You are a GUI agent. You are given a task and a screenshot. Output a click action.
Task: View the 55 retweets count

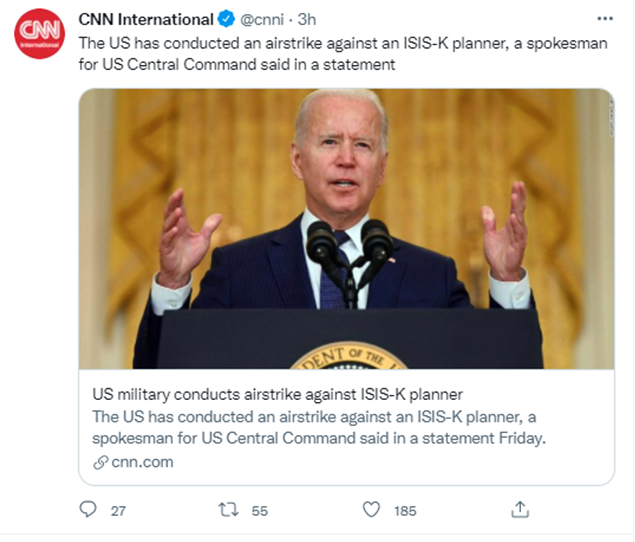coord(260,511)
